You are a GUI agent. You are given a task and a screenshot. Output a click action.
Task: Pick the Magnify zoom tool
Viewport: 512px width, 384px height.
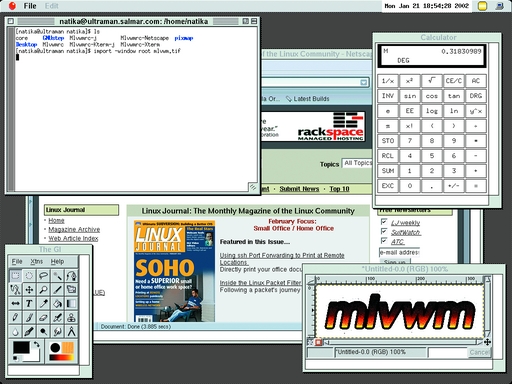43,289
